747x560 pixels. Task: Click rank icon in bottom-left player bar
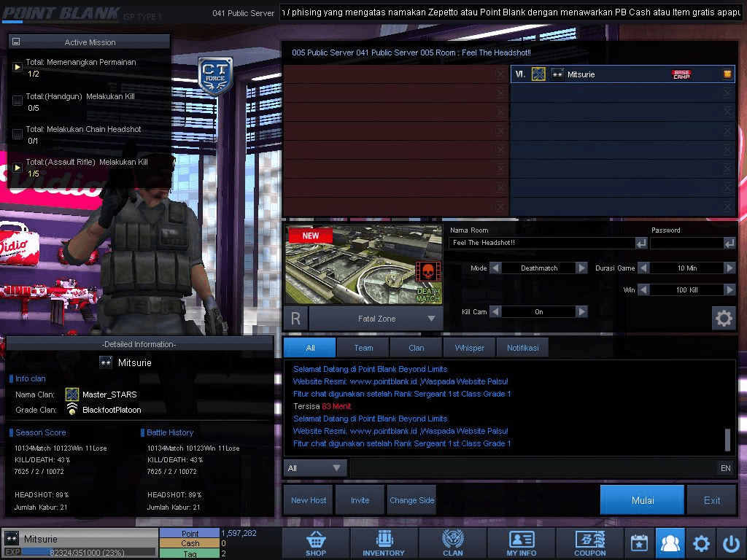[12, 538]
